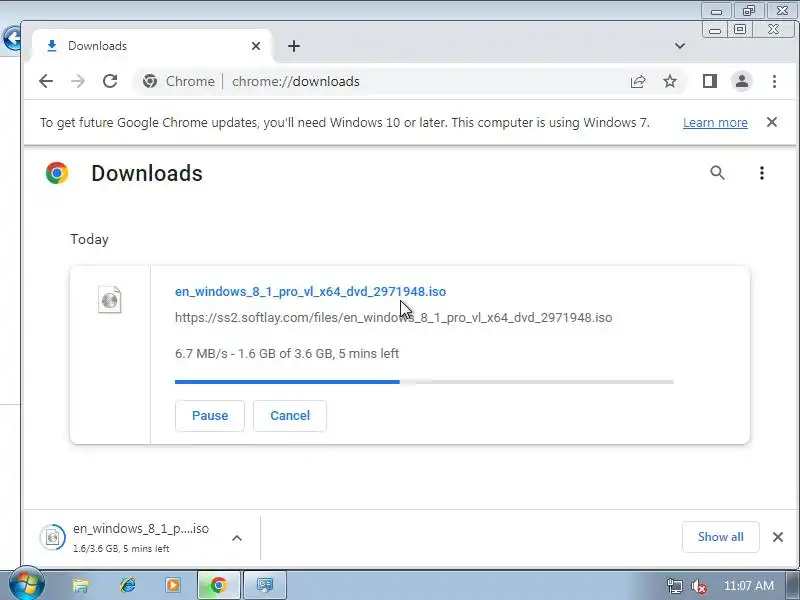800x600 pixels.
Task: Select the Downloads tab
Action: point(152,46)
